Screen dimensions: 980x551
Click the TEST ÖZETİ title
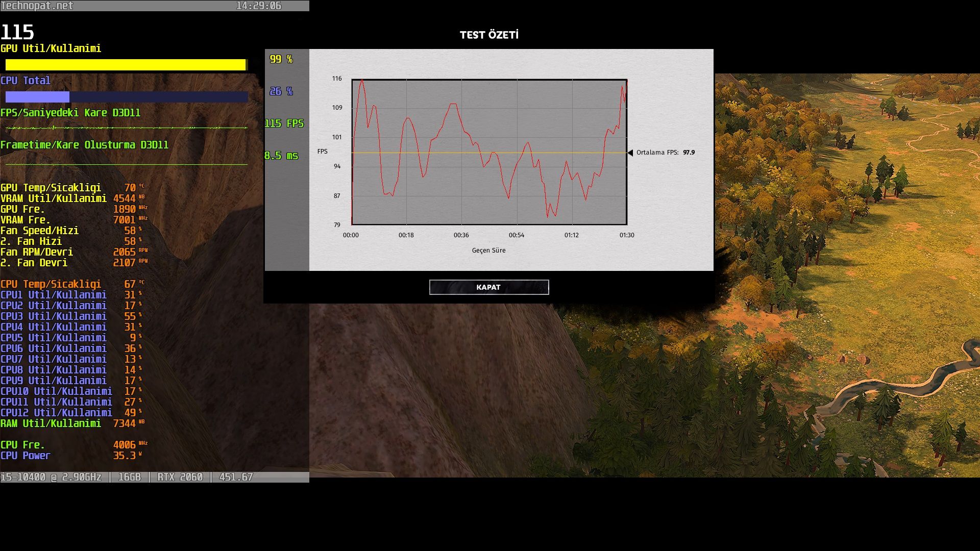coord(488,35)
